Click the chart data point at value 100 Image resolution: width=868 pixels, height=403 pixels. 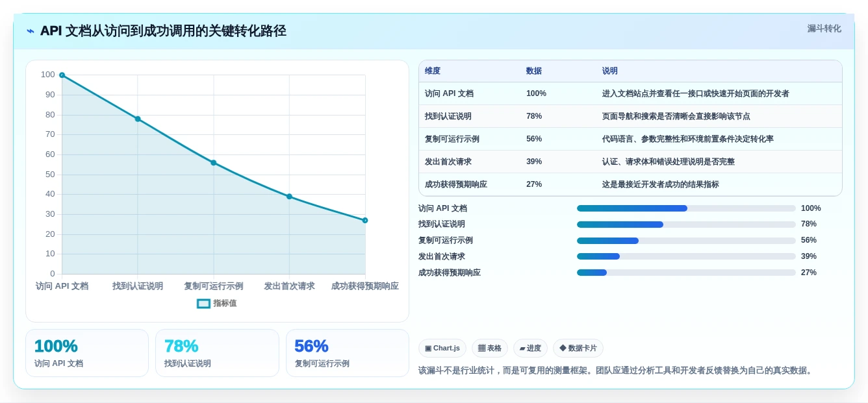click(x=62, y=75)
